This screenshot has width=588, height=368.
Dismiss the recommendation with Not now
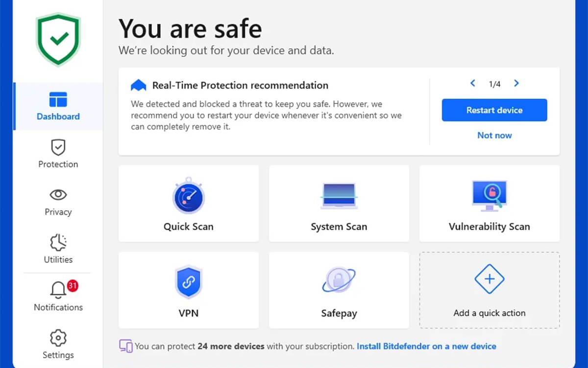[x=494, y=135]
